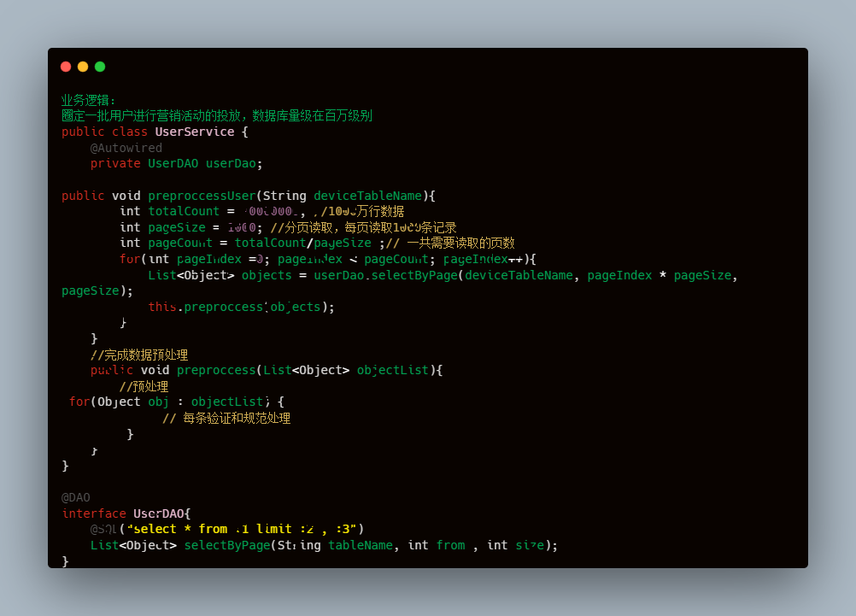Screen dimensions: 856x616
Task: Click the '@Autowired' annotation
Action: 126,148
